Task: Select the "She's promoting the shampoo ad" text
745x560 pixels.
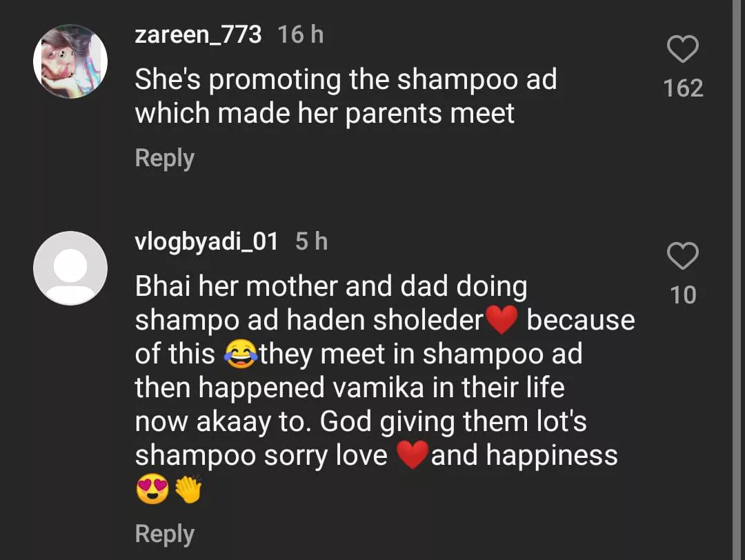Action: click(346, 79)
